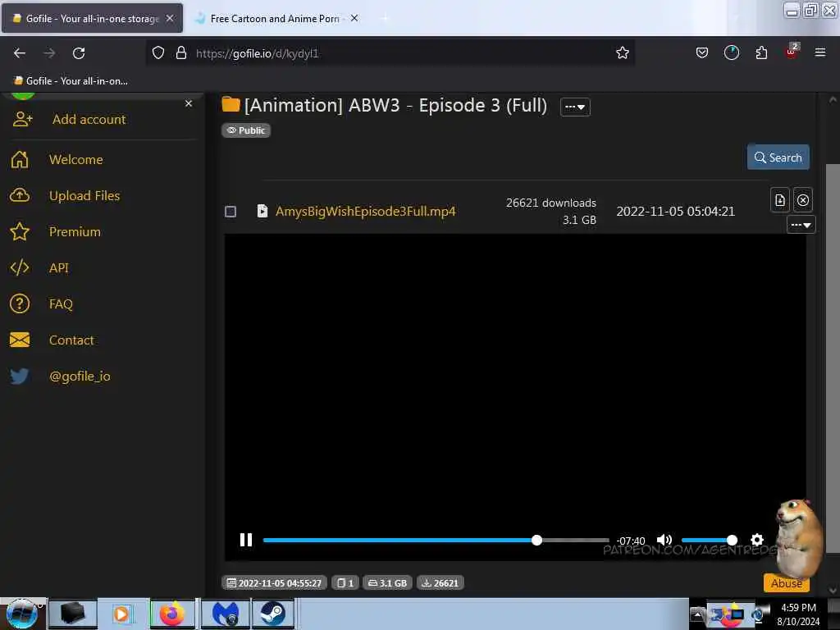Go back with browser back arrow
Screen dimensions: 840x630
pos(20,53)
